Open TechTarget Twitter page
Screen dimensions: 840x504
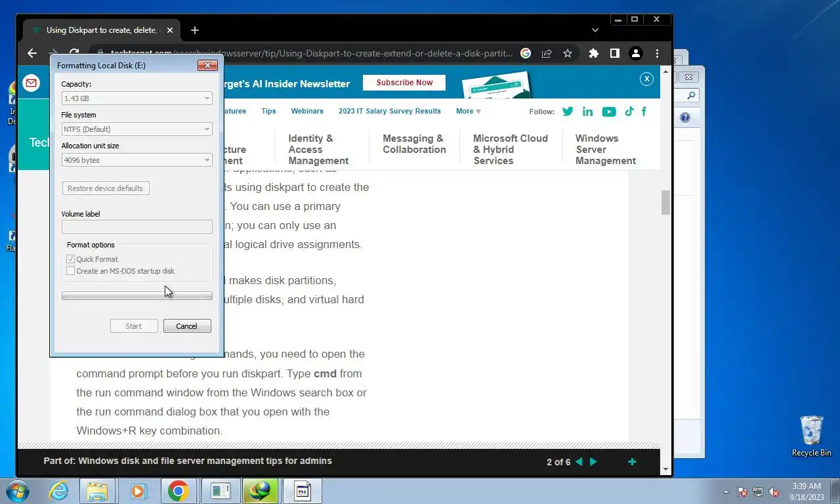(x=568, y=112)
